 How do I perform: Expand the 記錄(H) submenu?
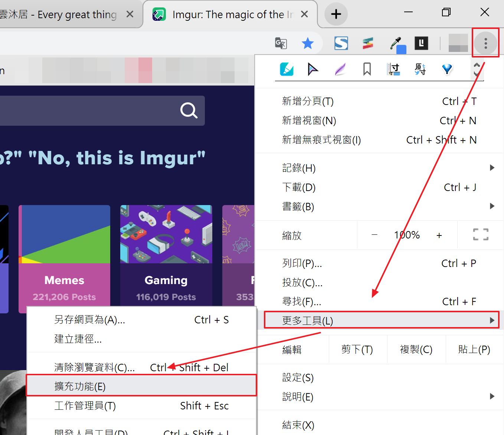[379, 168]
